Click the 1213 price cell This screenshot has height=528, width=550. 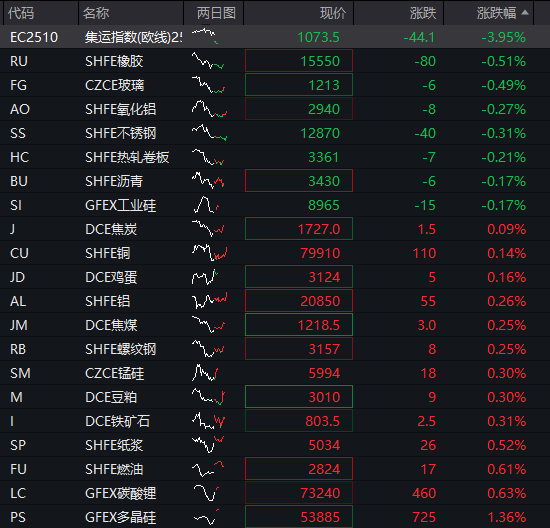click(x=299, y=85)
